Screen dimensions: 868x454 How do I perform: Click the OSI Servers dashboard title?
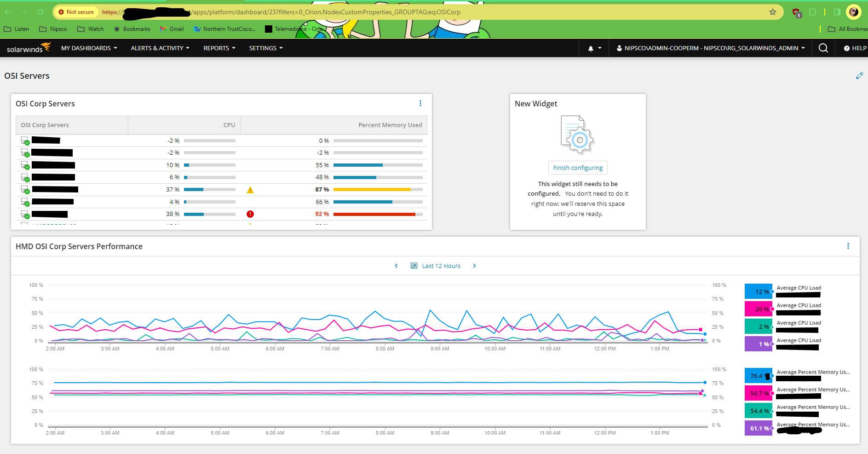point(27,76)
